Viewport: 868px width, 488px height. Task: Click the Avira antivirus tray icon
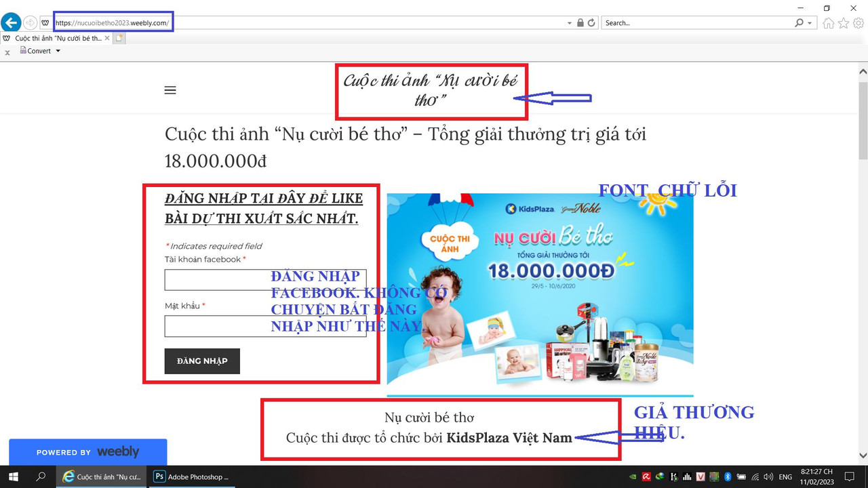click(646, 477)
